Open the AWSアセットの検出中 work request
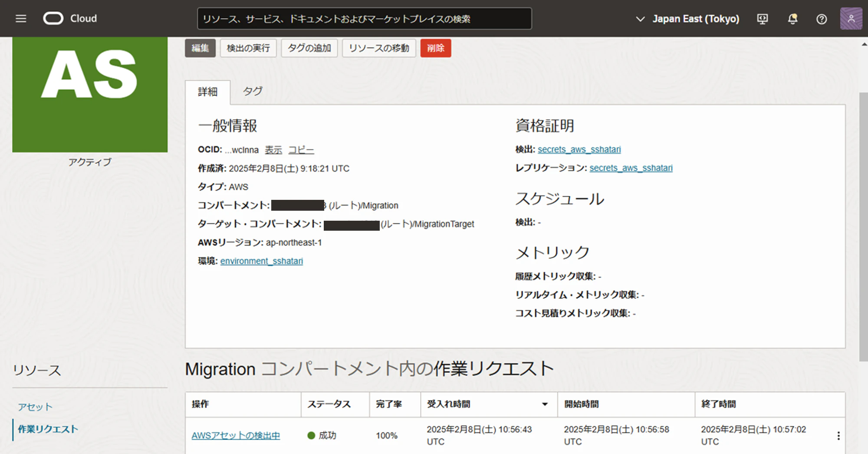This screenshot has height=454, width=868. [236, 435]
